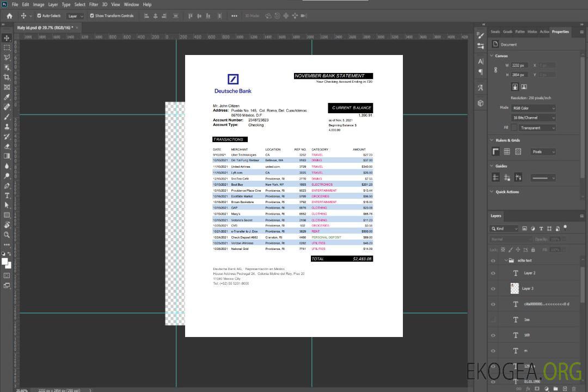Toggle Show Transform Controls checkbox
Image resolution: width=588 pixels, height=392 pixels.
92,16
